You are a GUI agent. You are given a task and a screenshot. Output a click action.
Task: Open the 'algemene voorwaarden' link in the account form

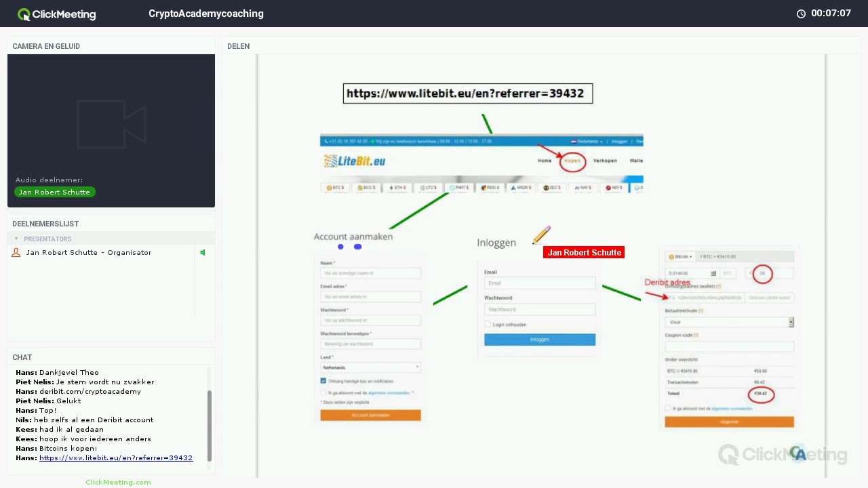pyautogui.click(x=389, y=393)
